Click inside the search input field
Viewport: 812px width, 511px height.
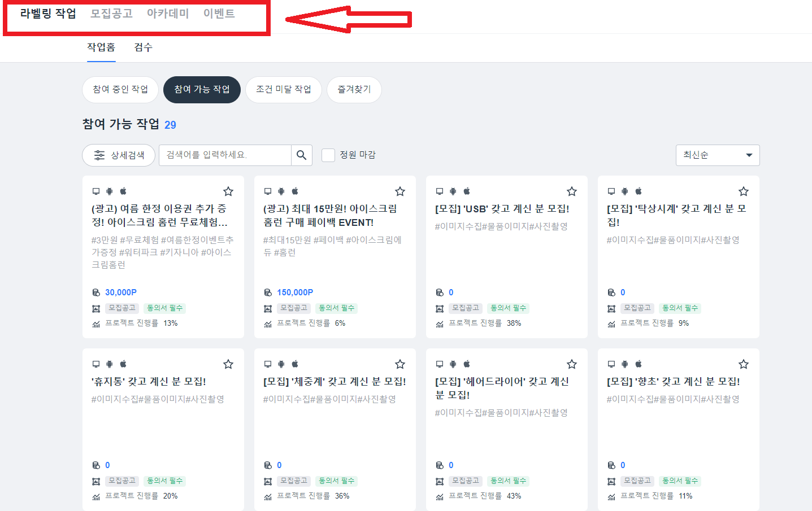point(226,155)
